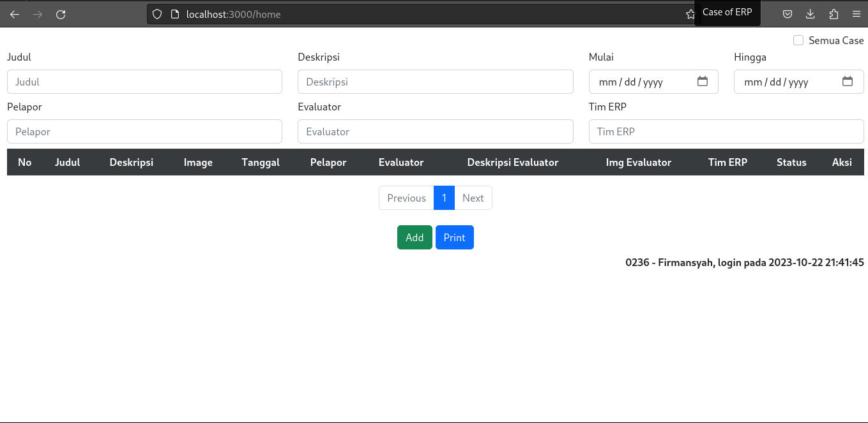The width and height of the screenshot is (868, 423).
Task: Click the blue Print button
Action: coord(454,237)
